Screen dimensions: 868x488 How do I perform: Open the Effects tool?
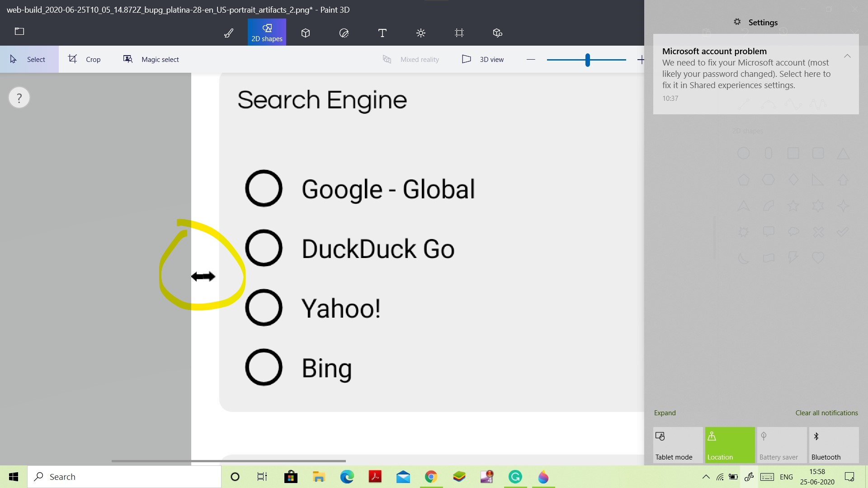tap(421, 33)
